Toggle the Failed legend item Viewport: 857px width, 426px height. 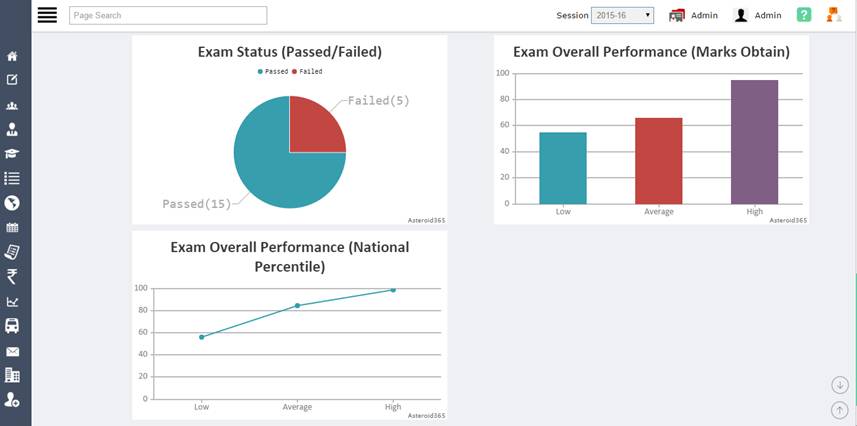307,72
